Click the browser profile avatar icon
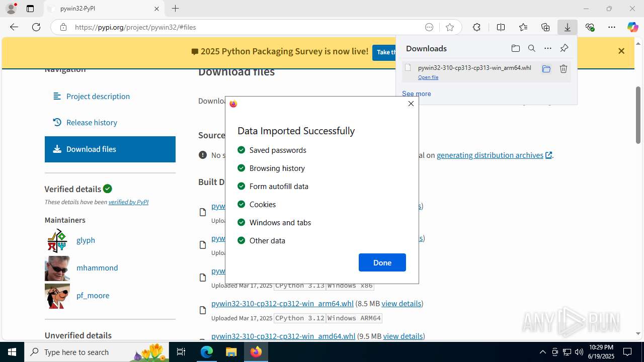The width and height of the screenshot is (644, 362). [x=11, y=9]
